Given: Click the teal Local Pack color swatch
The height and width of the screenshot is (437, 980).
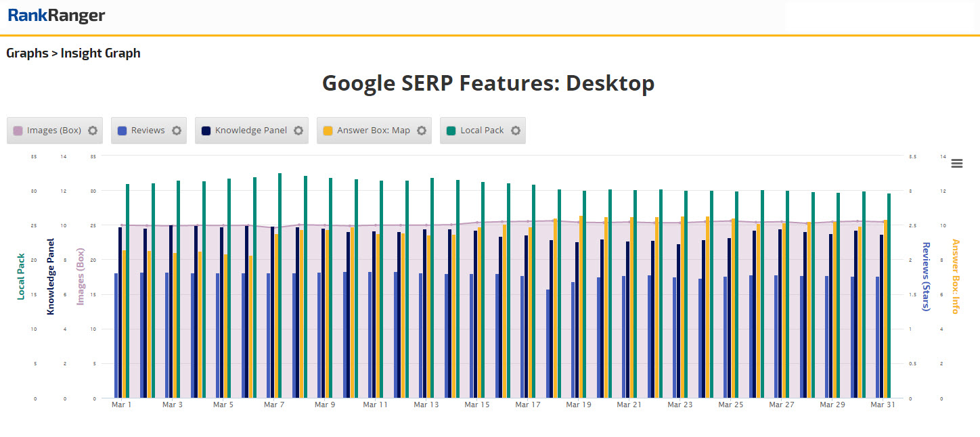Looking at the screenshot, I should pos(451,131).
